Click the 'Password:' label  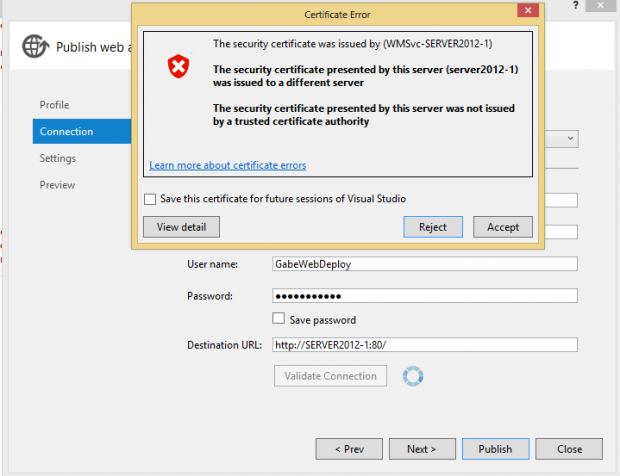(210, 296)
